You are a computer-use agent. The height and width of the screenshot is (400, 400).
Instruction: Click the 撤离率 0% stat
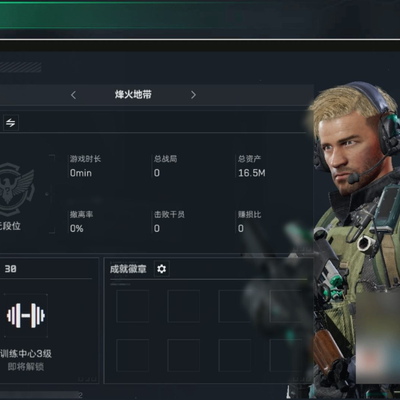pyautogui.click(x=81, y=222)
